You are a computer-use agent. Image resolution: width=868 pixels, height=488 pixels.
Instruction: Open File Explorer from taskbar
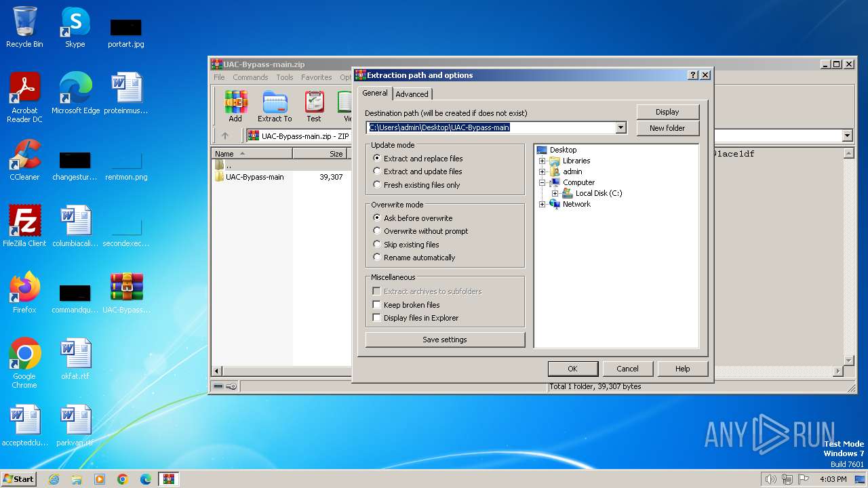click(77, 479)
